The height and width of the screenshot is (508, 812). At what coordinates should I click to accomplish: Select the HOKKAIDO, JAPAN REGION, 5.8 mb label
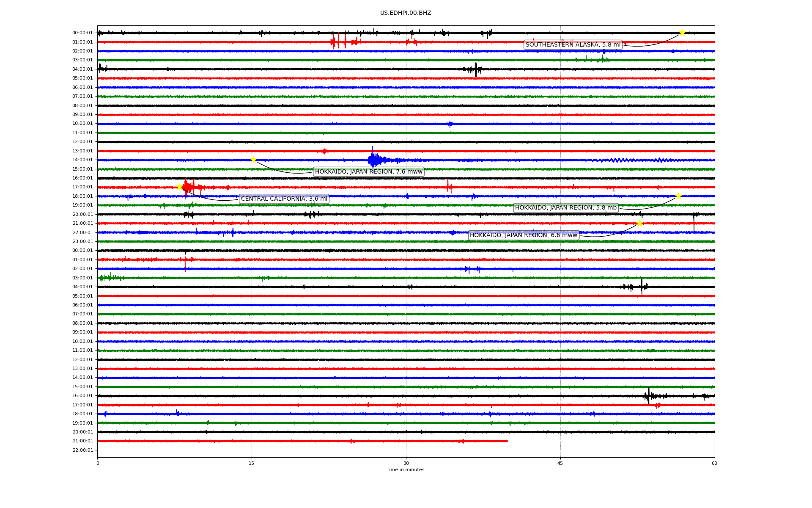[x=565, y=207]
